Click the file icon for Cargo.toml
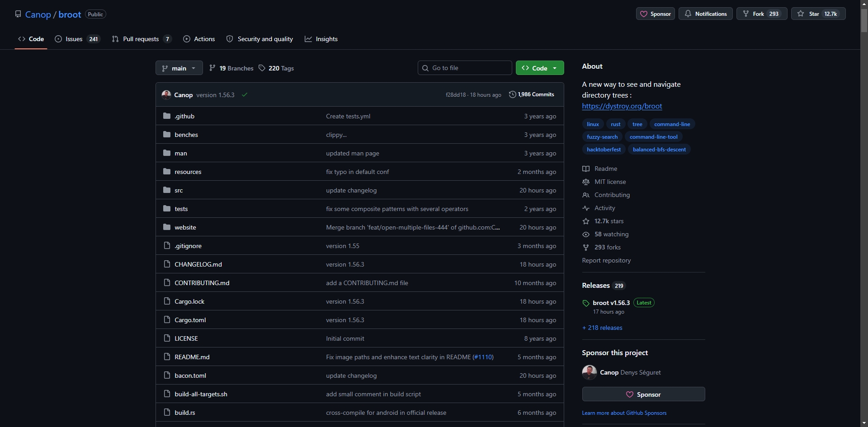The width and height of the screenshot is (868, 427). pos(167,320)
